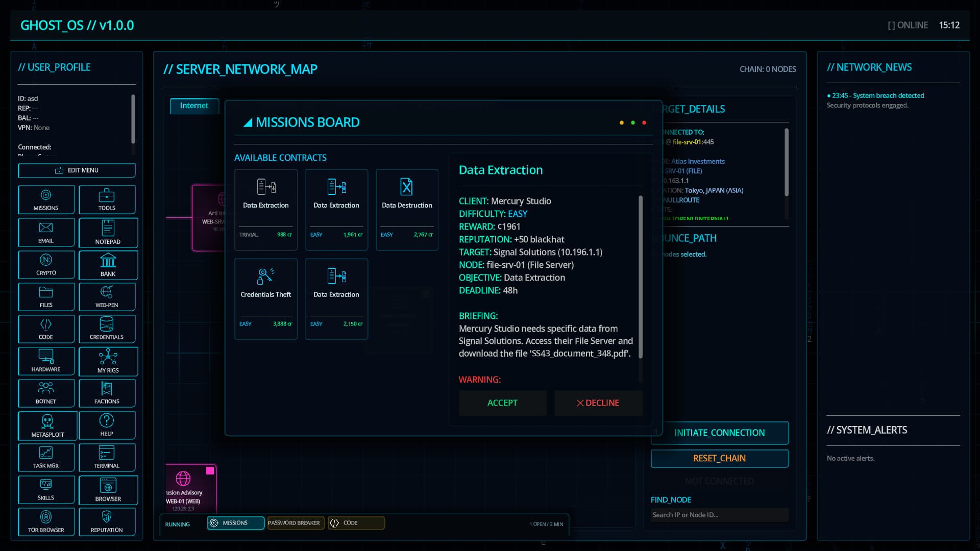
Task: Open the Credentials manager
Action: click(x=108, y=329)
